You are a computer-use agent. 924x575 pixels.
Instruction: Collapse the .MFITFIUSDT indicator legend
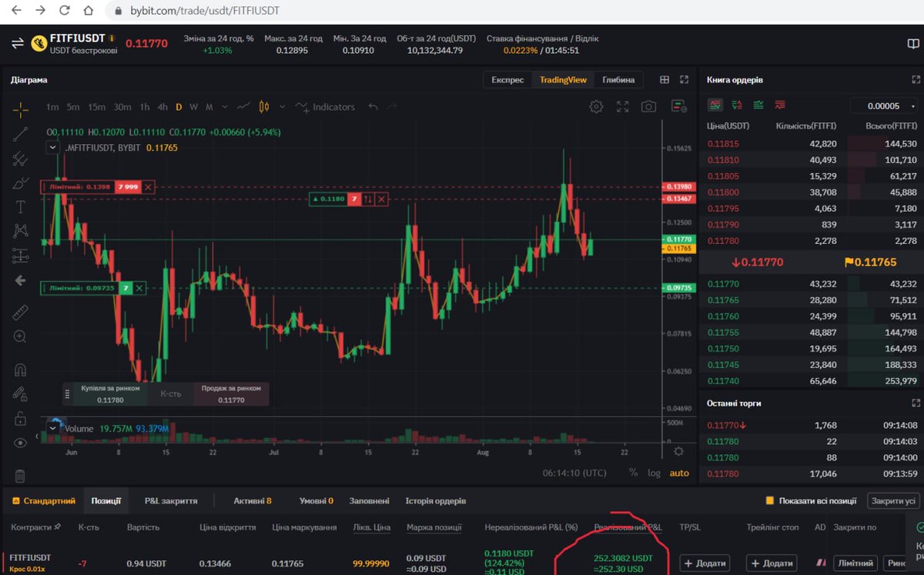[x=52, y=148]
